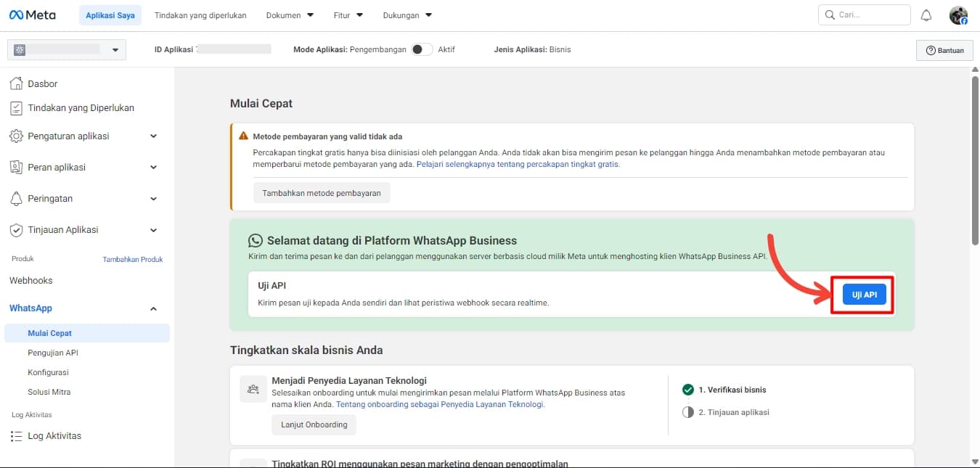
Task: Click the Dasbor home icon
Action: pos(16,83)
